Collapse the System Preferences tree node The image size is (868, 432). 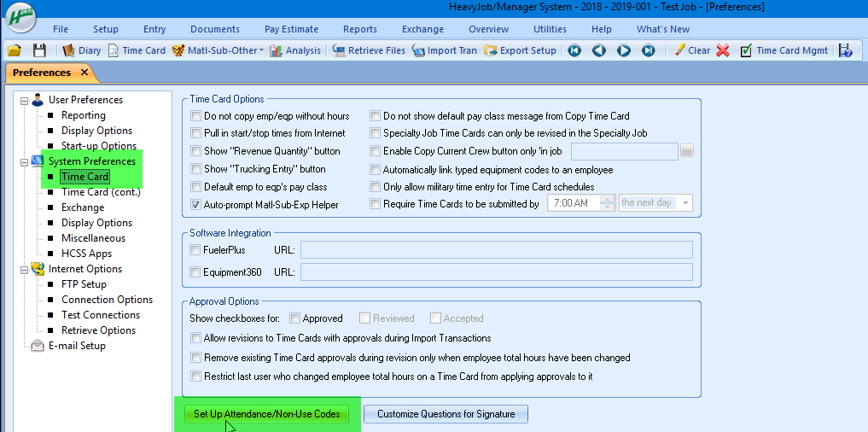(24, 162)
